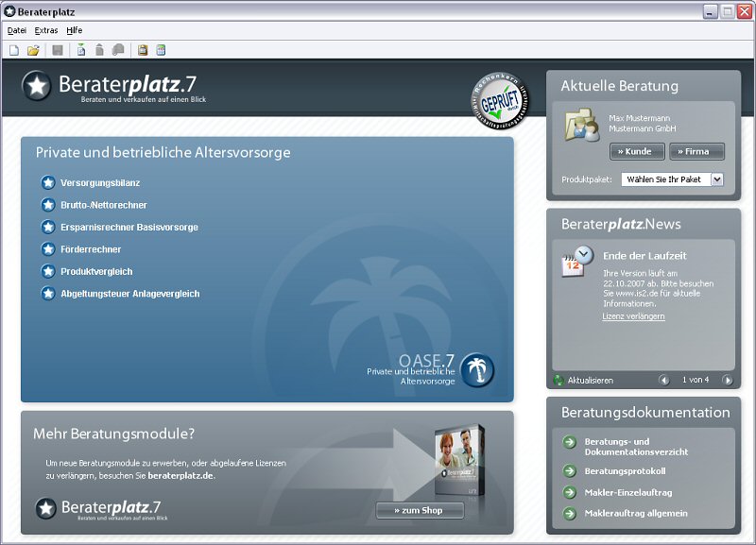Click the green arrow next to Makler-Einzelauftrag
The width and height of the screenshot is (756, 545).
point(570,492)
